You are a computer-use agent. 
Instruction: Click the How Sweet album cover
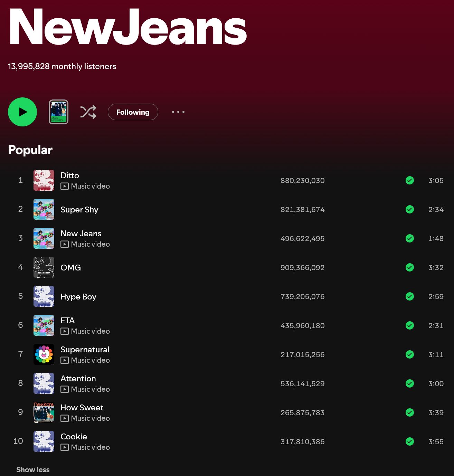tap(44, 412)
